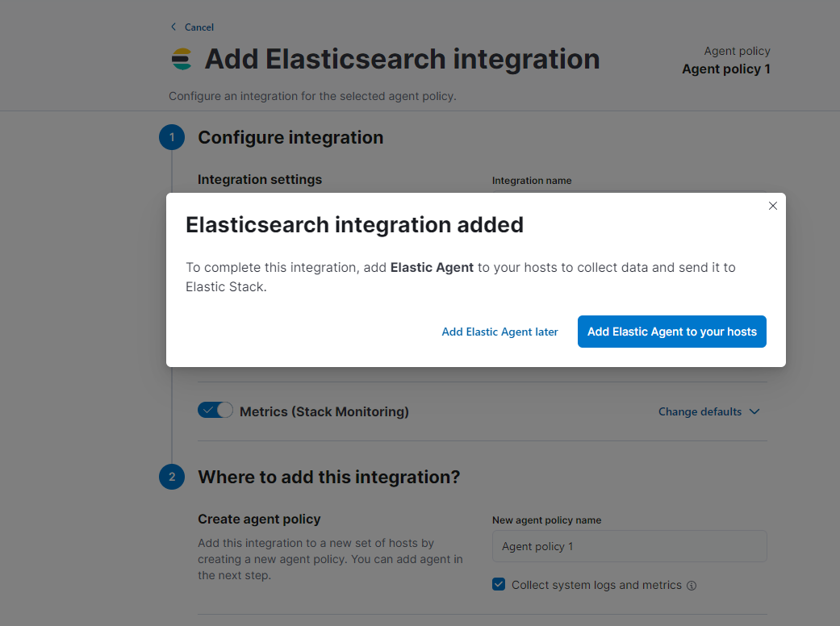Image resolution: width=840 pixels, height=626 pixels.
Task: Click the Metrics (Stack Monitoring) label
Action: pos(324,411)
